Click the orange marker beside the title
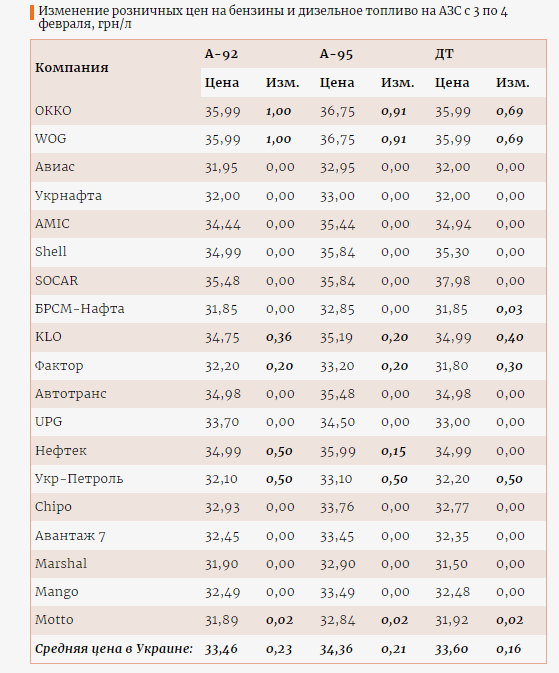The width and height of the screenshot is (559, 673). (x=32, y=13)
